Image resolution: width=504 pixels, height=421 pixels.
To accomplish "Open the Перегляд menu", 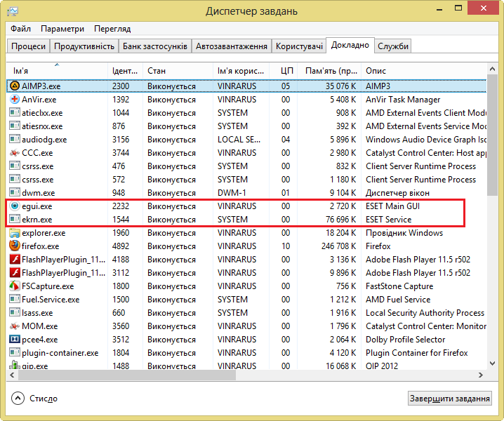I will (x=112, y=29).
